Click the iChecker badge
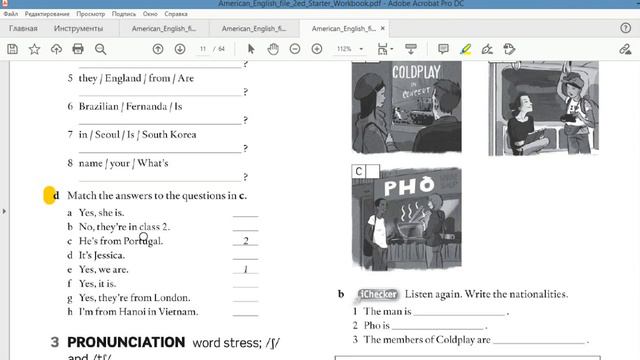This screenshot has width=640, height=360. pos(378,294)
